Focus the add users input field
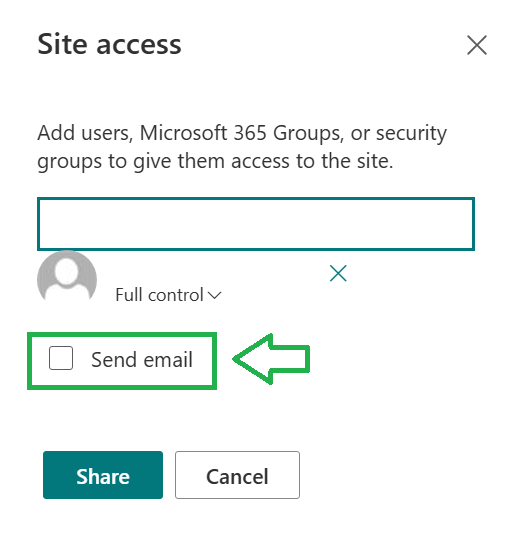Viewport: 505px width, 553px height. [x=256, y=224]
